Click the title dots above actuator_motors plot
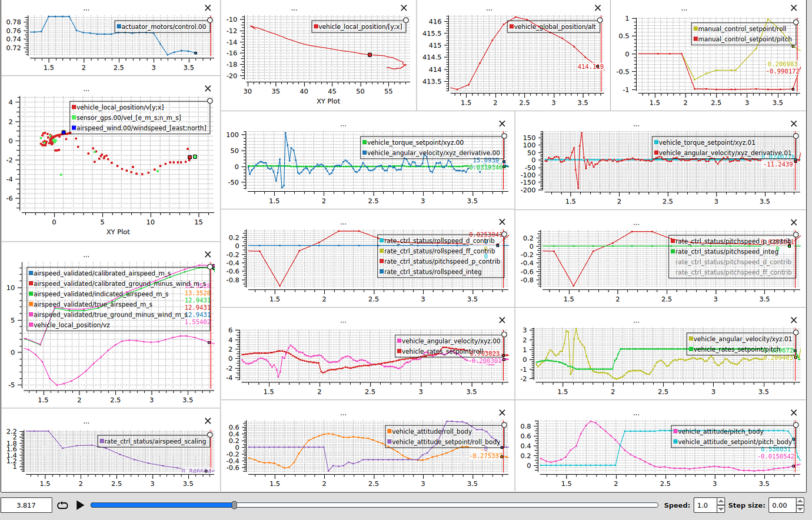812x520 pixels. 86,10
